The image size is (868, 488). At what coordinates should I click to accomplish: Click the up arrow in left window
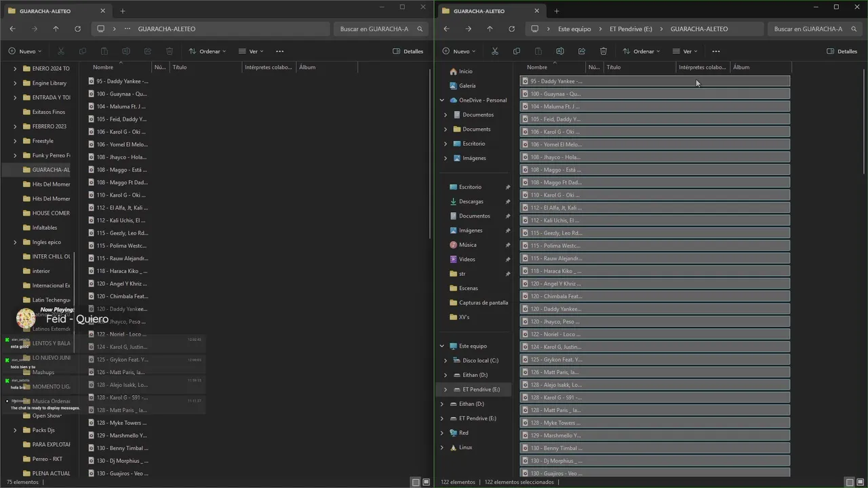(x=56, y=28)
